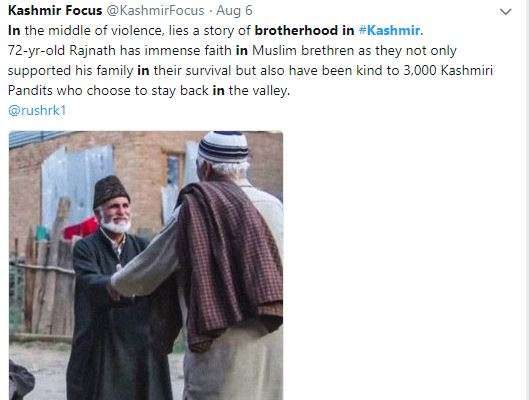Click the @KashmirFocus handle

[156, 10]
